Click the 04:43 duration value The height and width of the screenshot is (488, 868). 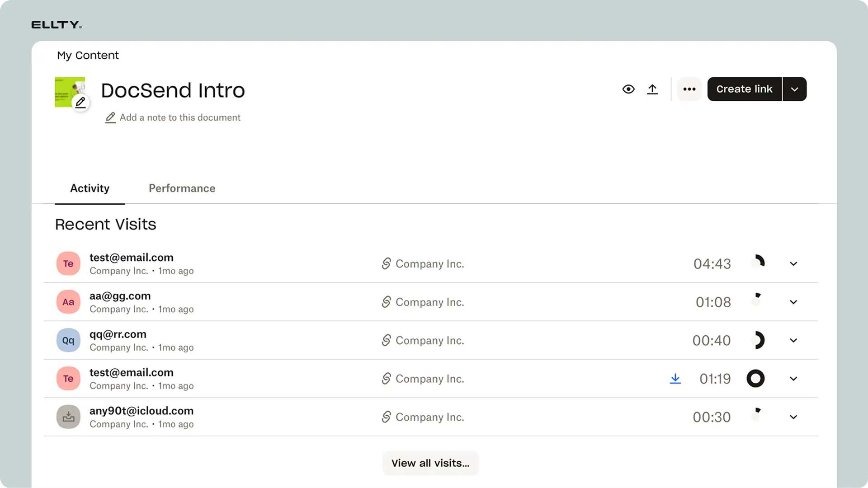[x=712, y=264]
